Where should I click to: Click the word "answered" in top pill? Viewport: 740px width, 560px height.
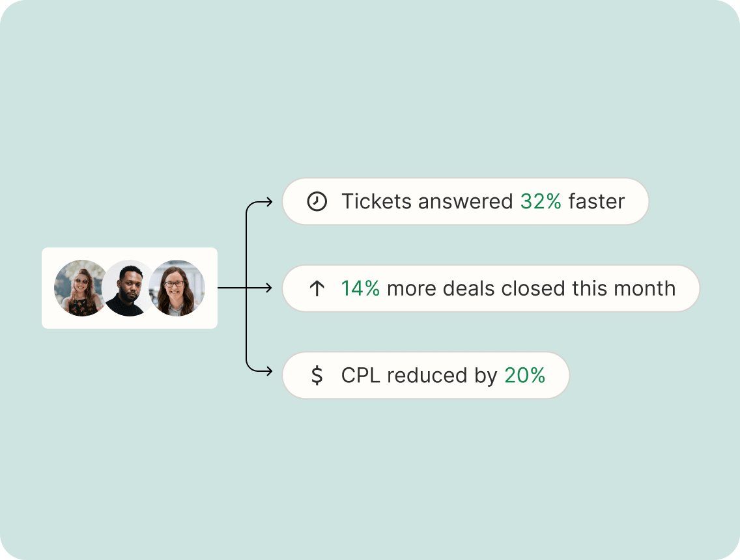[x=466, y=202]
